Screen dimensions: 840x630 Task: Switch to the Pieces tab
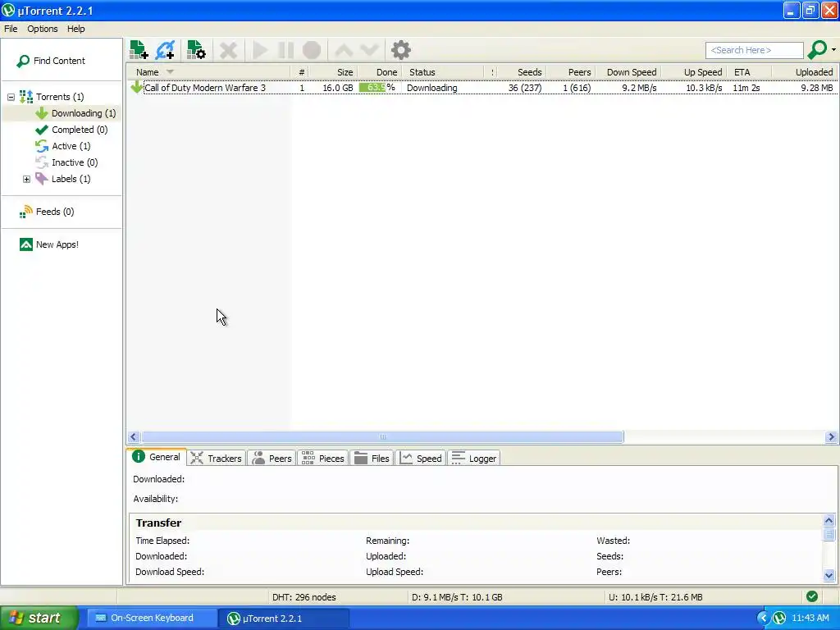(x=323, y=459)
